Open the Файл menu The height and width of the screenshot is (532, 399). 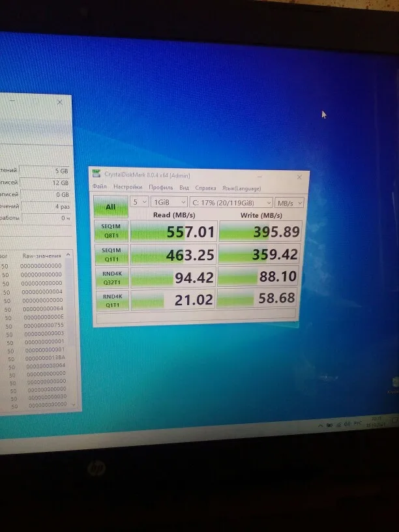pos(99,186)
